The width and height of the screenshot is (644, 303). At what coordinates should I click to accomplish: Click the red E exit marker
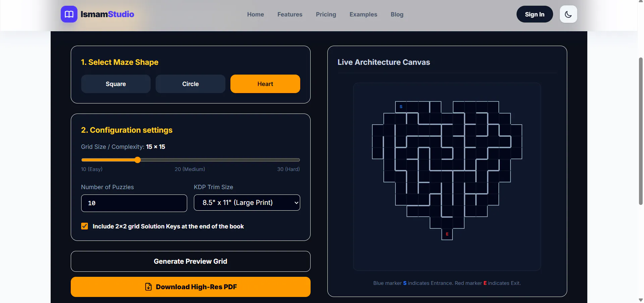[447, 234]
